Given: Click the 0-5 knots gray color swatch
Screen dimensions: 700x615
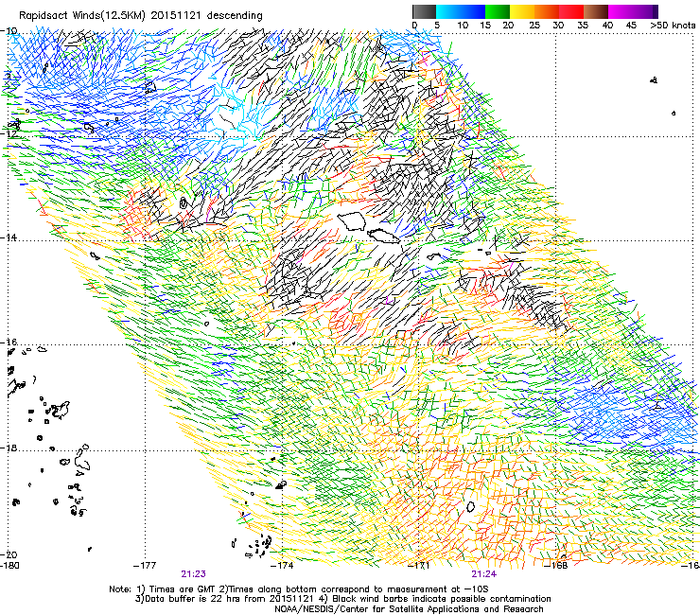Looking at the screenshot, I should click(x=424, y=11).
